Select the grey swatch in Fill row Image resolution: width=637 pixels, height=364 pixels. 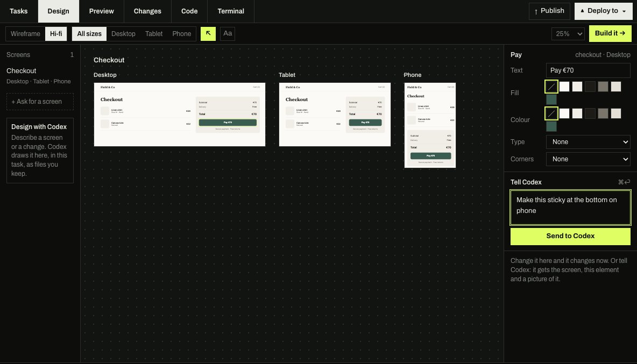603,87
